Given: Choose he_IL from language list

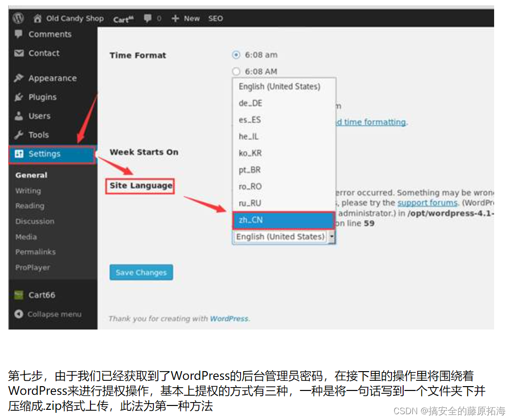Looking at the screenshot, I should click(x=284, y=136).
